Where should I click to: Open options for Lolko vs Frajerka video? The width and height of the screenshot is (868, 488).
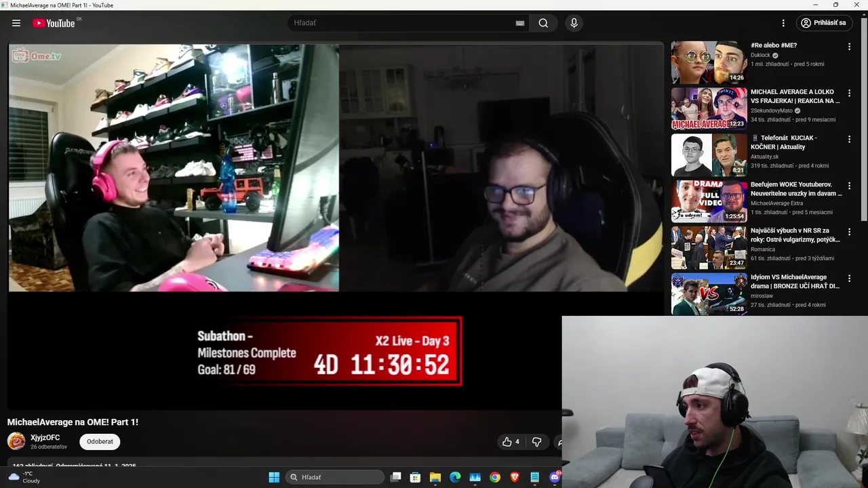(849, 93)
